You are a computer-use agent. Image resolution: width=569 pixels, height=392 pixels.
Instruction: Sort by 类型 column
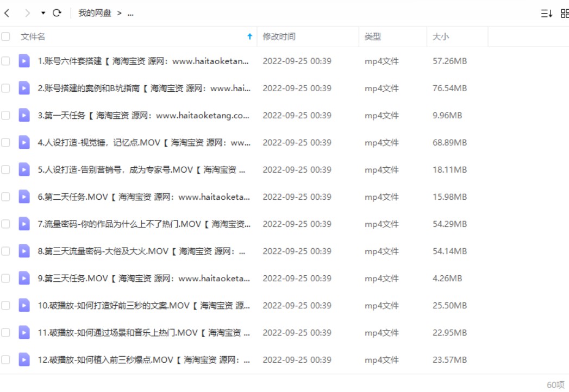373,36
